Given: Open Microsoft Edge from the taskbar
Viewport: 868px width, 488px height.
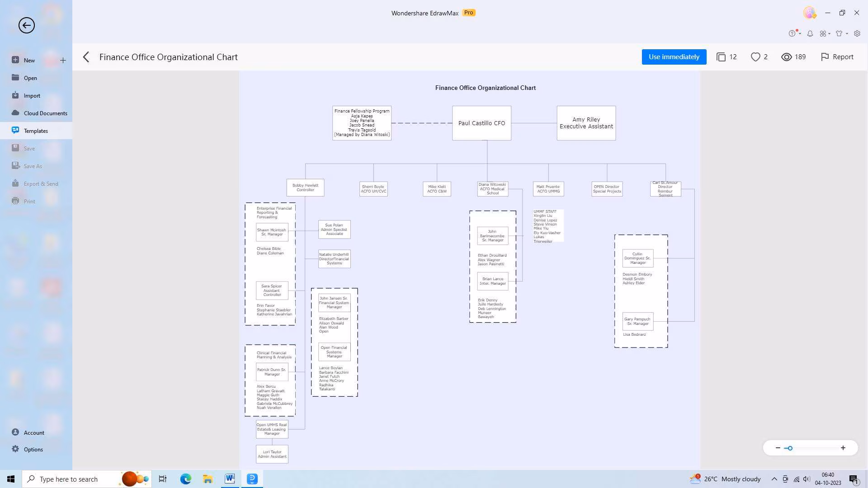Looking at the screenshot, I should (185, 479).
